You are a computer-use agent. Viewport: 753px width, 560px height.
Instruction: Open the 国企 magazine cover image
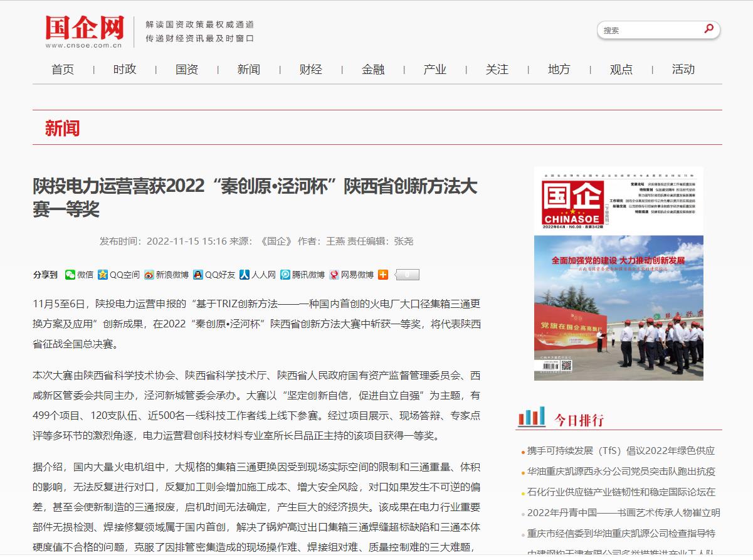pos(618,273)
